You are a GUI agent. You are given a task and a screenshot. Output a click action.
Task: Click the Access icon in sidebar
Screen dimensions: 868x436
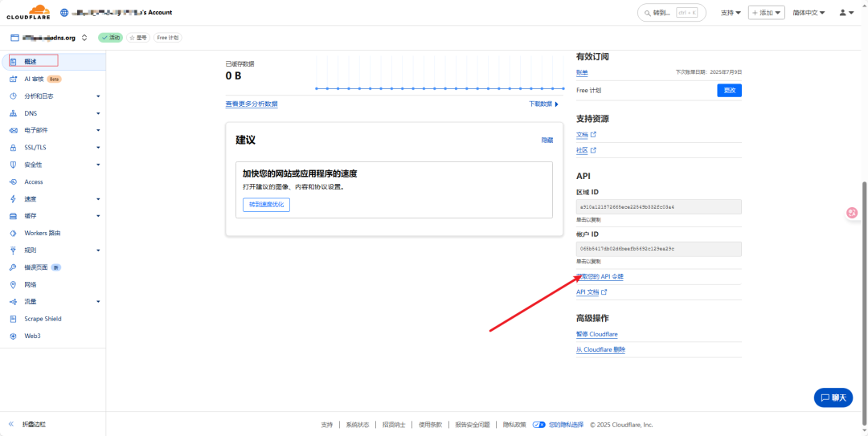[x=14, y=182]
